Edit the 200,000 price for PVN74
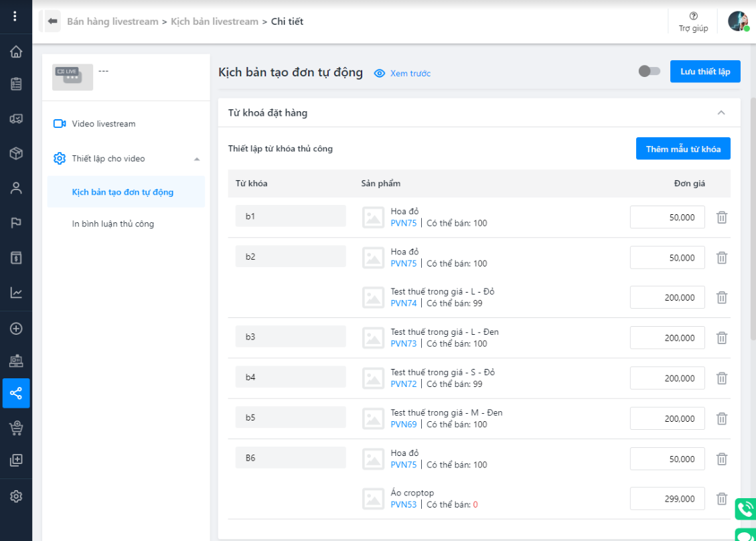 668,297
